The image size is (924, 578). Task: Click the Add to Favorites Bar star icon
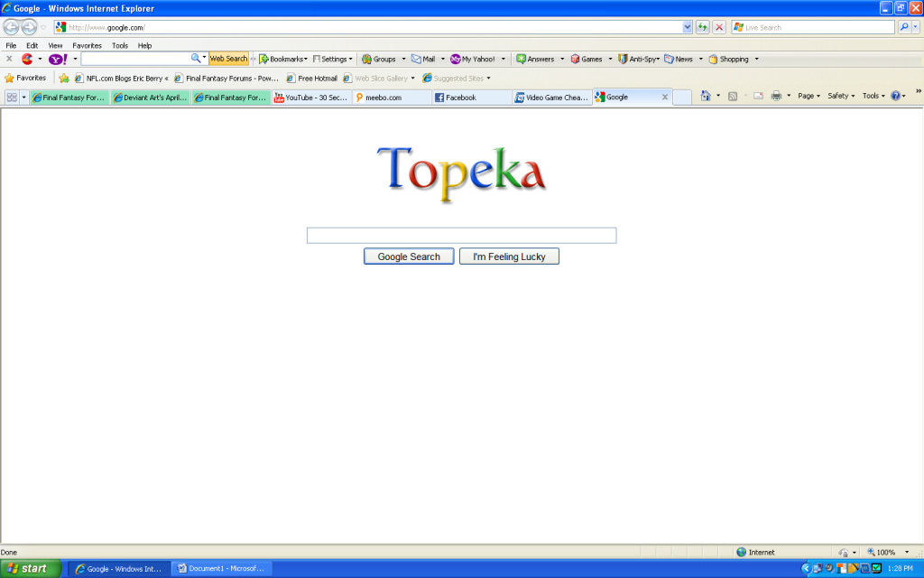[64, 79]
